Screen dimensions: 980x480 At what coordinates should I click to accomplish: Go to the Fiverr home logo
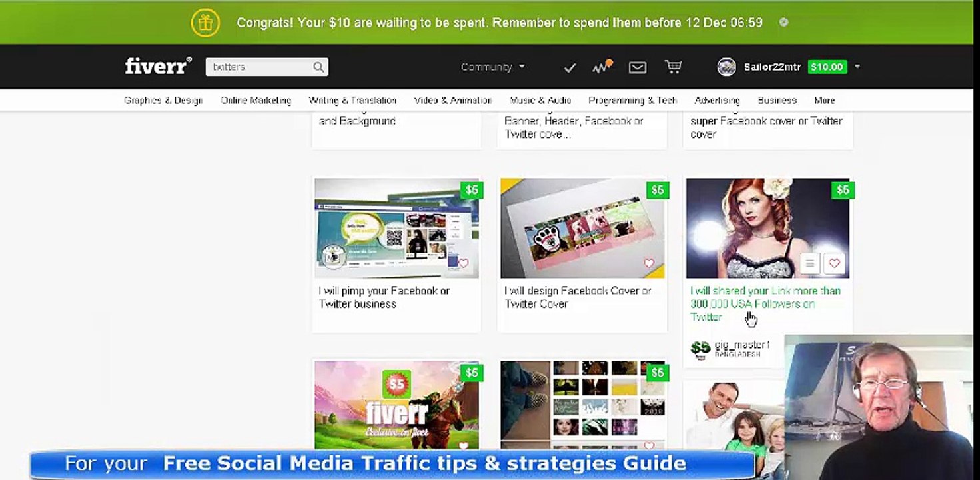158,66
